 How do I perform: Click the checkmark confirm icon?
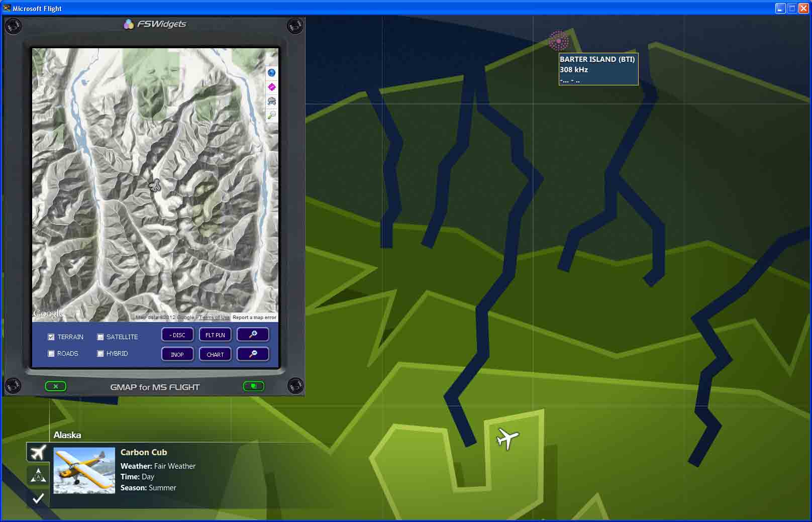point(38,498)
